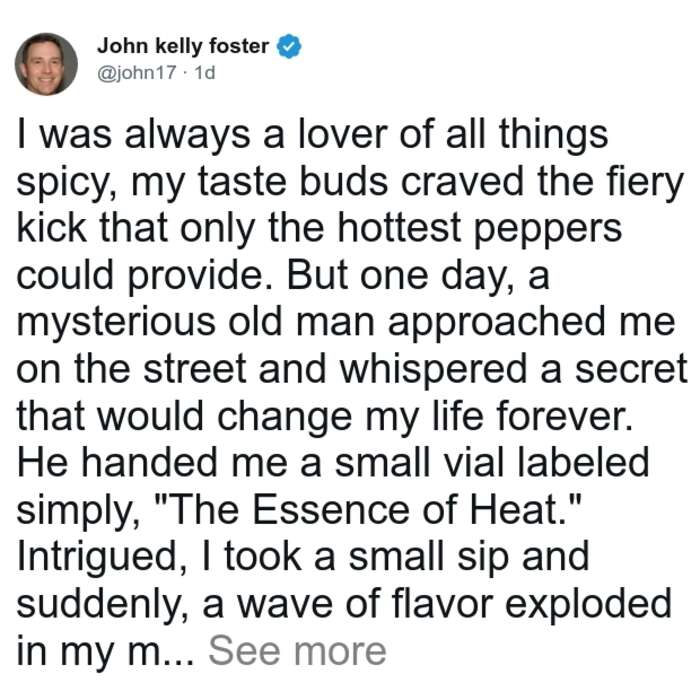Click the blue verified checkmark badge
This screenshot has width=700, height=700.
[x=289, y=46]
